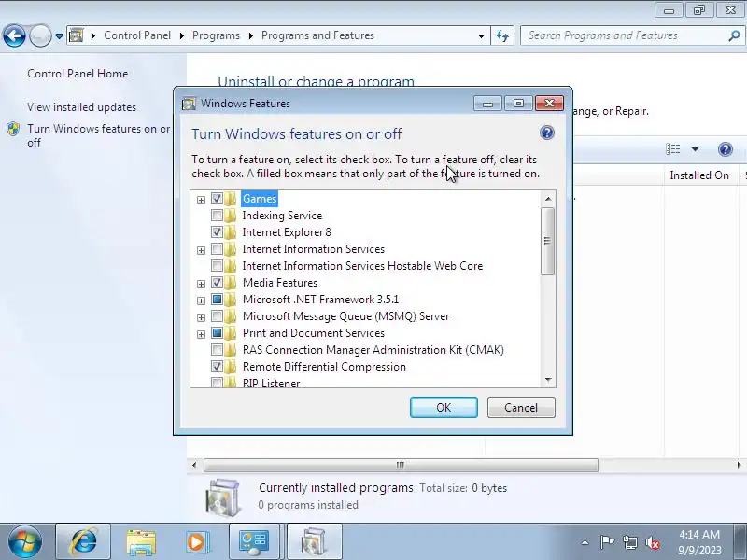
Task: Open Windows Media Player from taskbar
Action: click(x=197, y=542)
